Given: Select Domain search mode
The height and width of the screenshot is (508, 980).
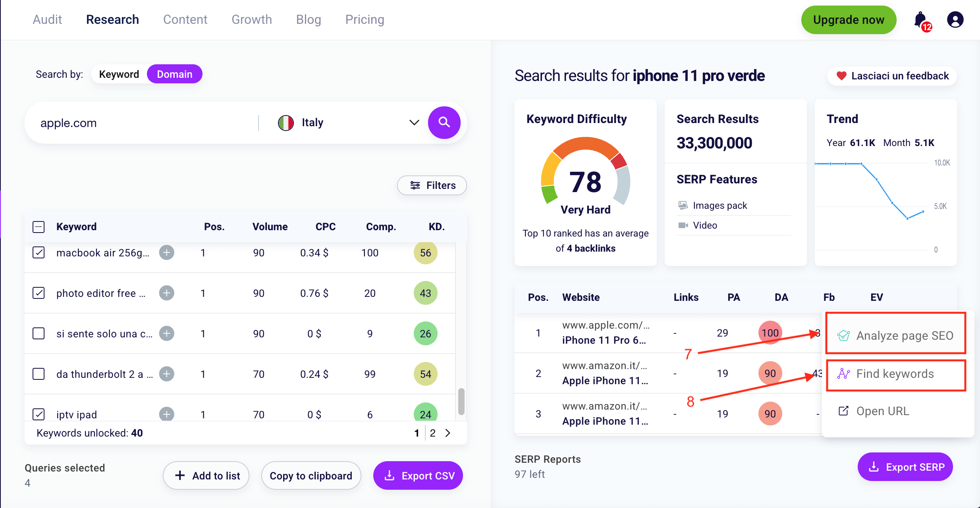Looking at the screenshot, I should tap(174, 74).
